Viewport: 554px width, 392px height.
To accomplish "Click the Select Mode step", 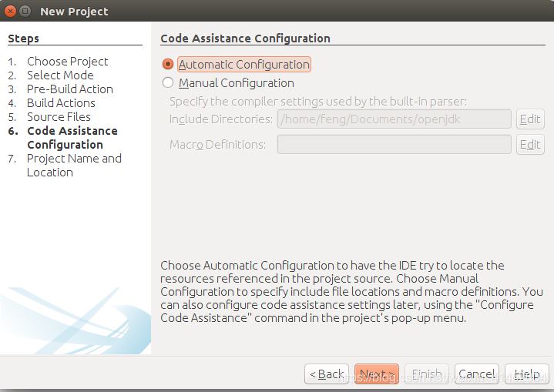I will (x=60, y=75).
